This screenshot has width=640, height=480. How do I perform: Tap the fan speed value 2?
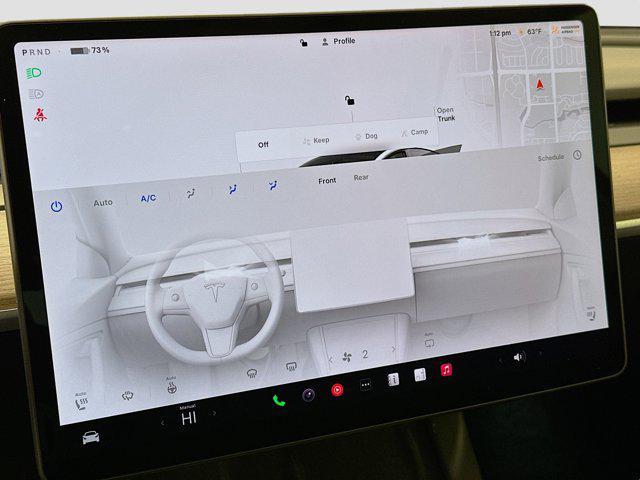(x=365, y=354)
